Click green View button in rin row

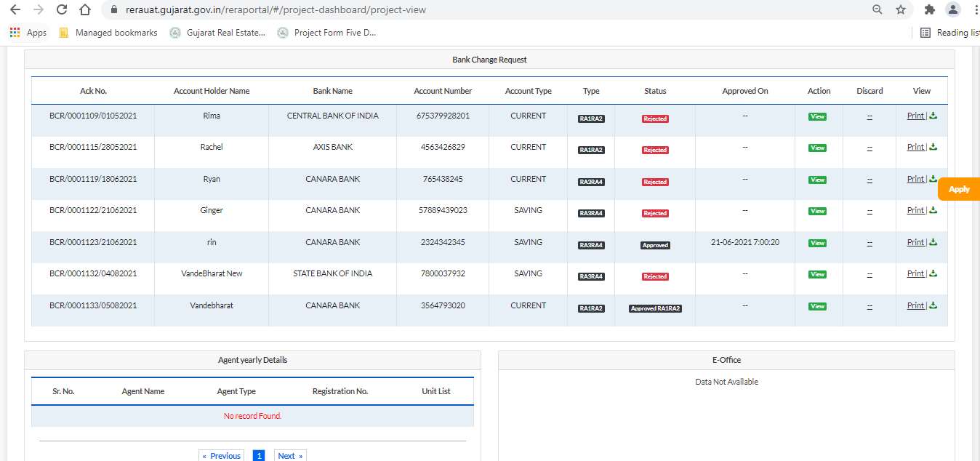818,243
